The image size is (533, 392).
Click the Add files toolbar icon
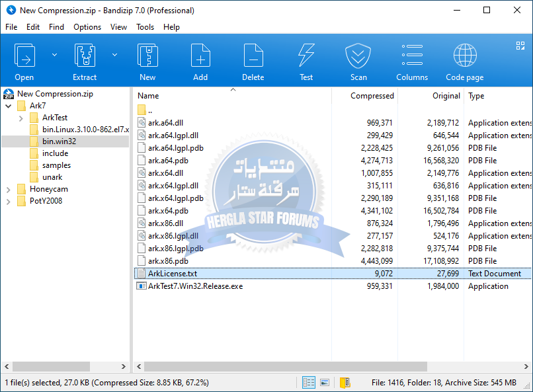(200, 56)
